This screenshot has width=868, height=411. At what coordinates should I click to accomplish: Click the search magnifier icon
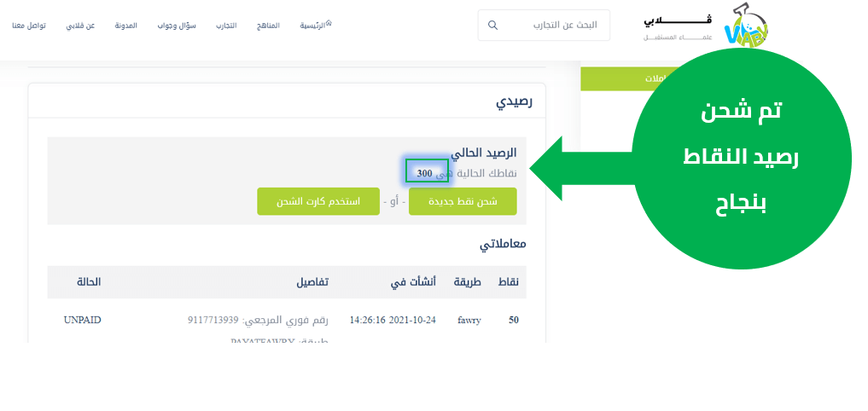tap(492, 26)
